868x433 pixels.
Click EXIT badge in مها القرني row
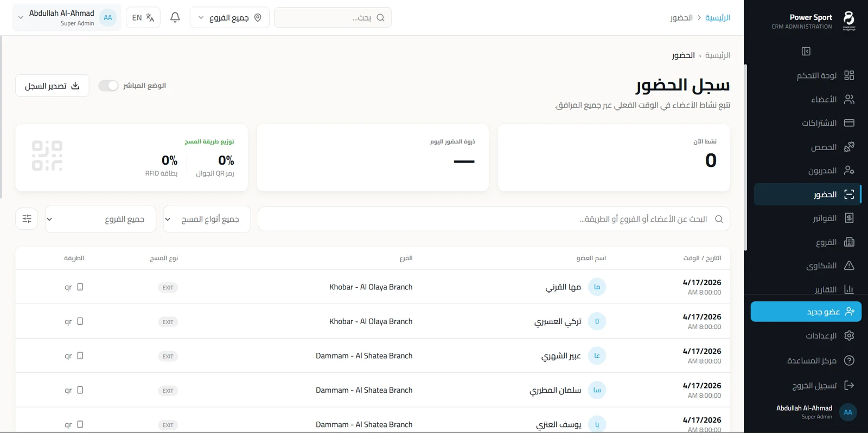[168, 288]
